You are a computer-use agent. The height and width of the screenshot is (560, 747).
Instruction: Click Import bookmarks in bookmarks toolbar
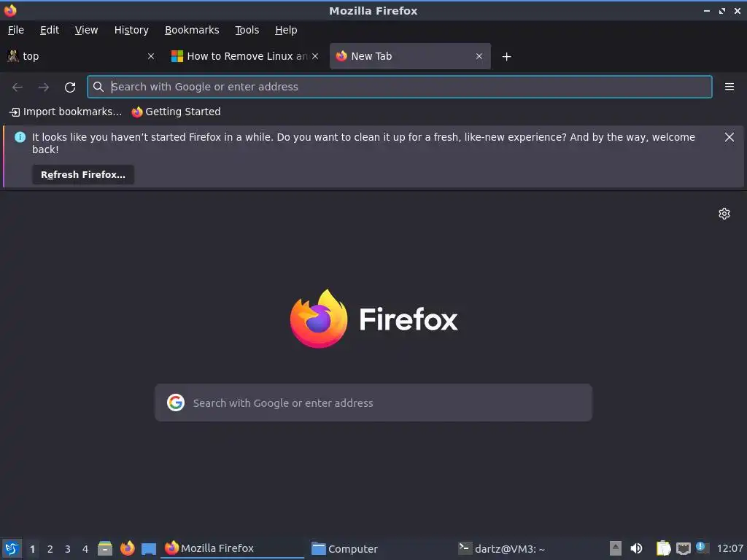[66, 112]
